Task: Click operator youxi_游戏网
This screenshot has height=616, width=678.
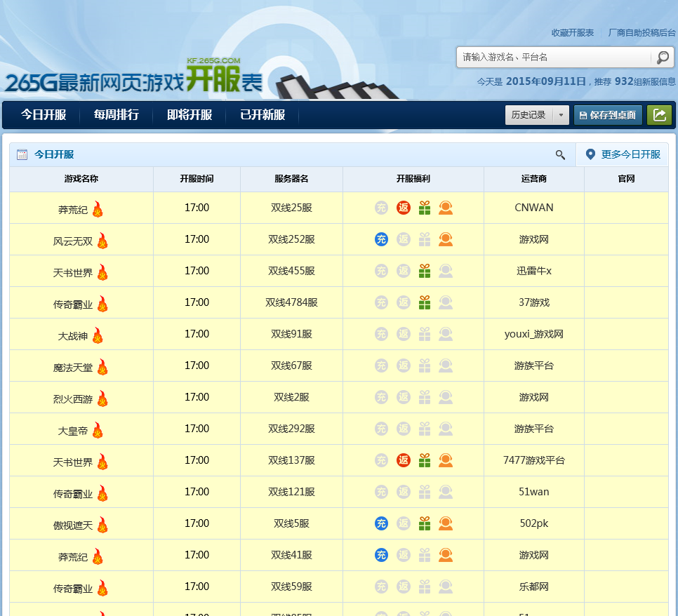Action: point(533,334)
